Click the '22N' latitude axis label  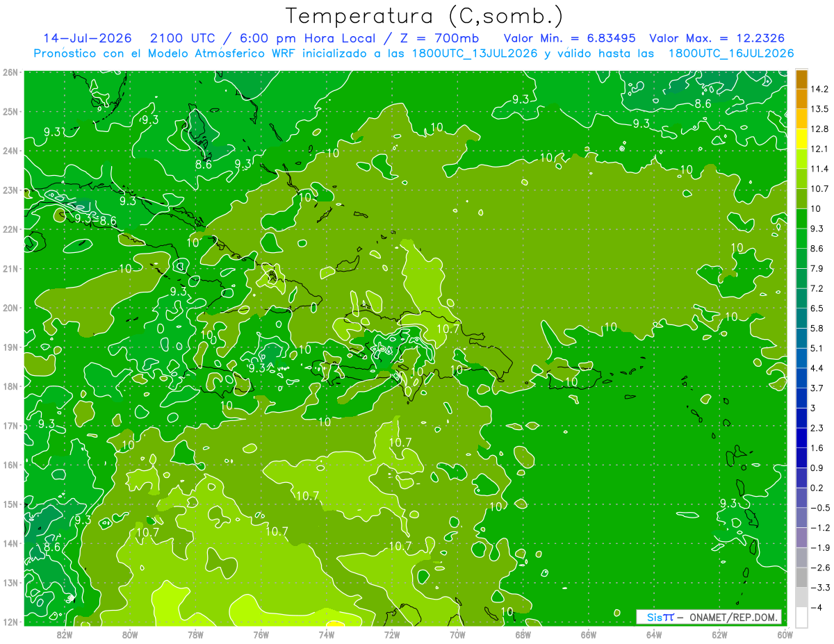[10, 229]
